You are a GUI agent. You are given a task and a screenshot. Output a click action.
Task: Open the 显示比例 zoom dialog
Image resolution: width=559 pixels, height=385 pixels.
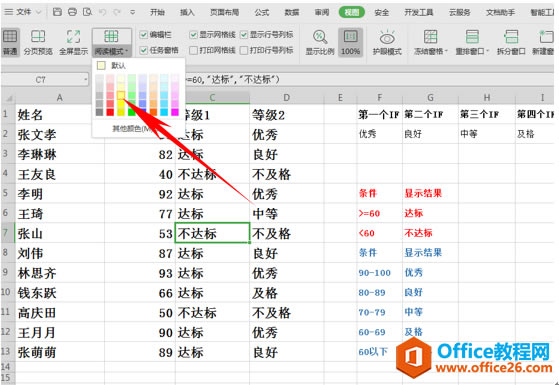tap(320, 42)
